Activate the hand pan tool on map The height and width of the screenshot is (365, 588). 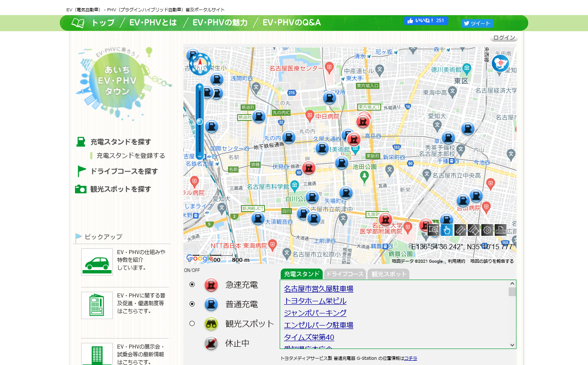point(447,230)
